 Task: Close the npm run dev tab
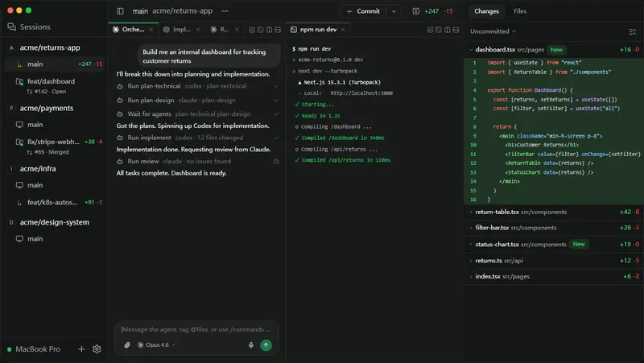[x=343, y=30]
